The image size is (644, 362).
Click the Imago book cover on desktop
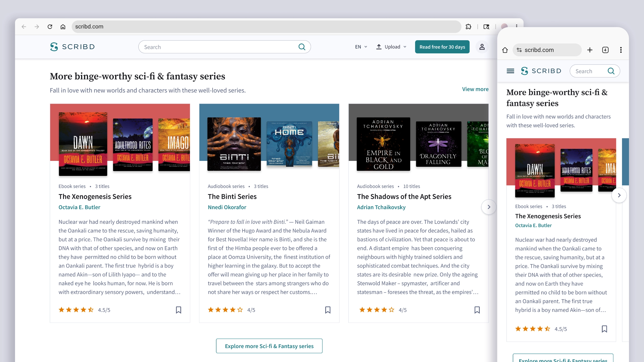point(174,145)
